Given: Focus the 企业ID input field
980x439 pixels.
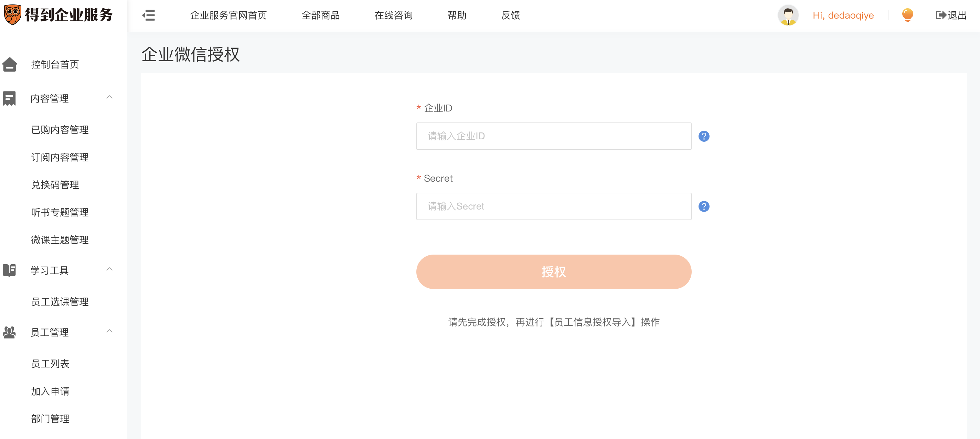Looking at the screenshot, I should [x=553, y=136].
